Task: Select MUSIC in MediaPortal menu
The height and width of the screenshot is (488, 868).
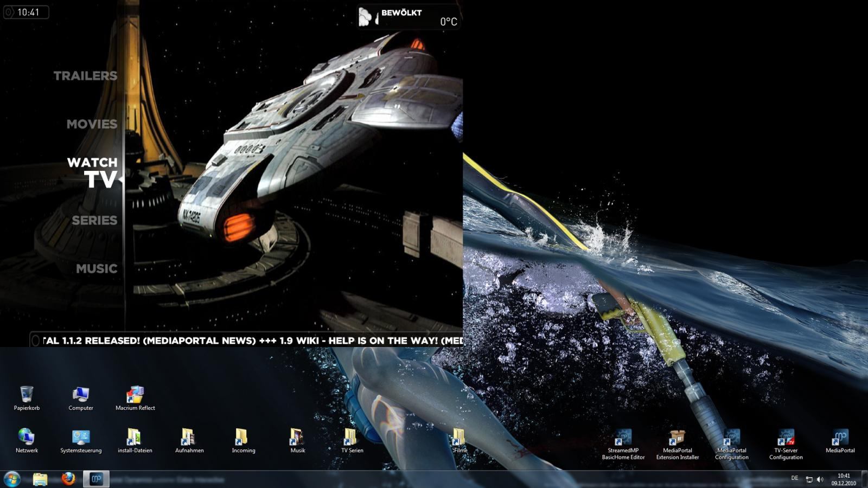Action: click(x=97, y=268)
